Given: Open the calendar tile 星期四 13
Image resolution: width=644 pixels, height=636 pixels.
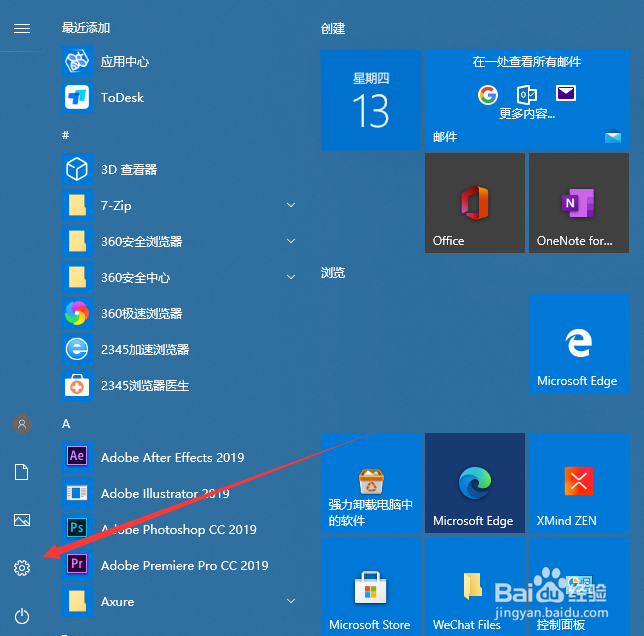Looking at the screenshot, I should (371, 100).
